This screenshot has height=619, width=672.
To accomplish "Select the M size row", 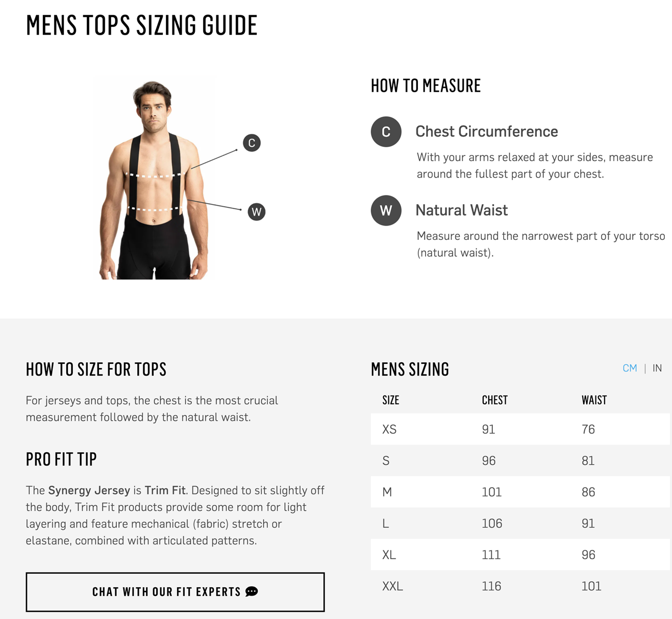I will pyautogui.click(x=520, y=492).
